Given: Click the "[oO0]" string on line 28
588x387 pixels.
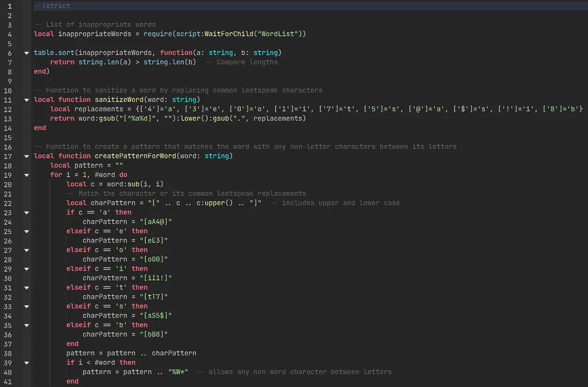Looking at the screenshot, I should coord(153,259).
